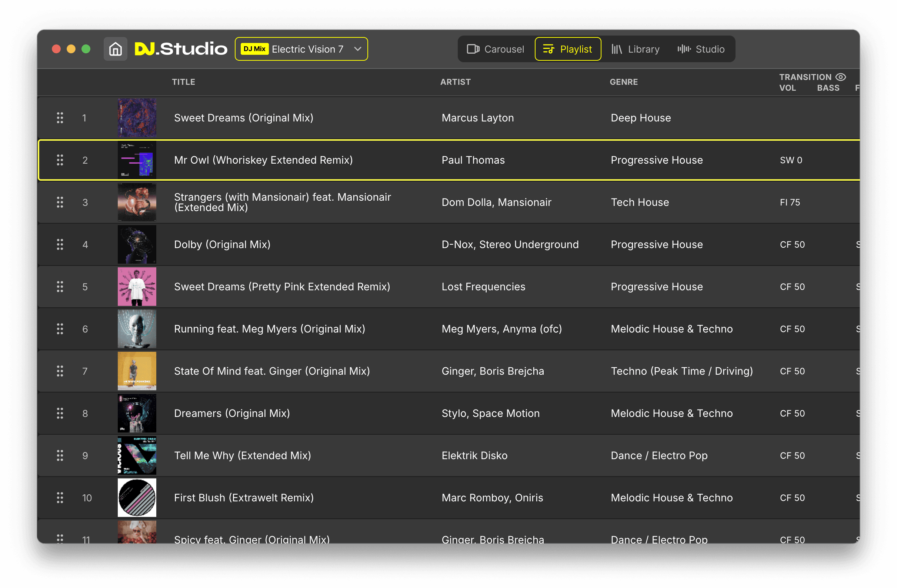Click the pink Lost Frequencies cover art

coord(137,287)
